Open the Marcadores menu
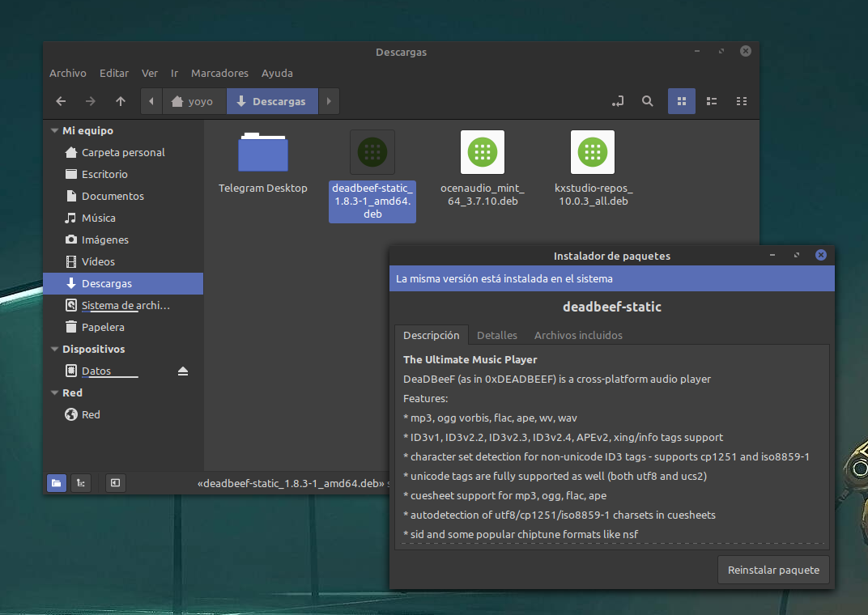This screenshot has width=868, height=615. (x=219, y=73)
